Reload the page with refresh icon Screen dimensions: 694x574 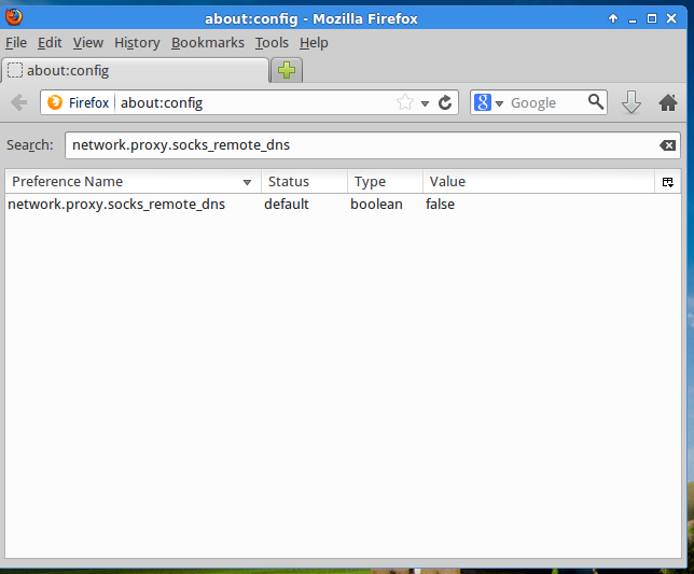tap(445, 102)
